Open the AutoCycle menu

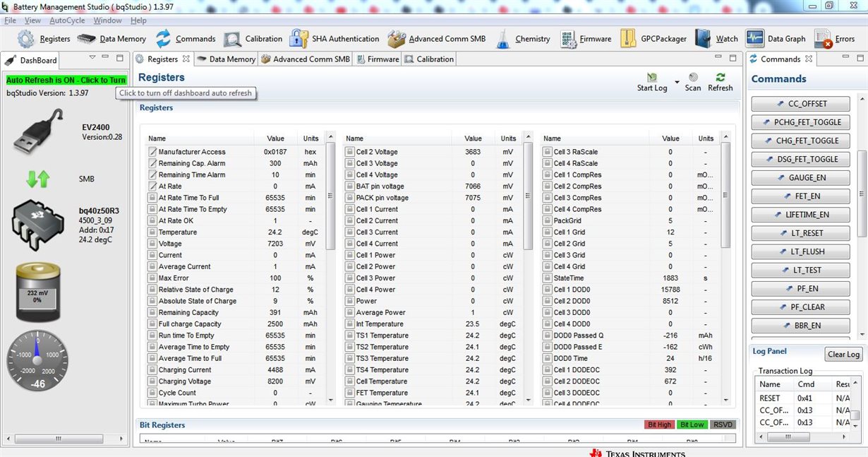(x=67, y=20)
